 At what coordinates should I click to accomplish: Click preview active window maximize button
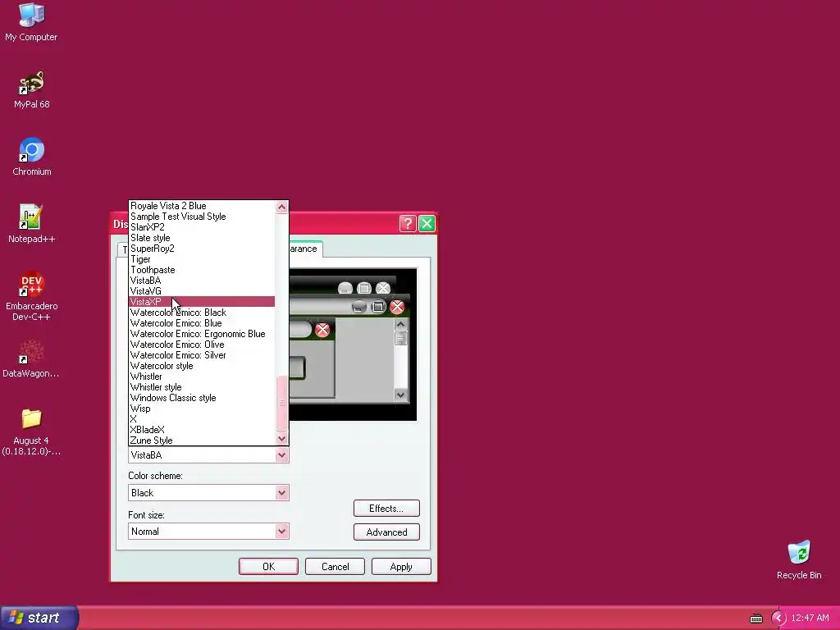378,307
